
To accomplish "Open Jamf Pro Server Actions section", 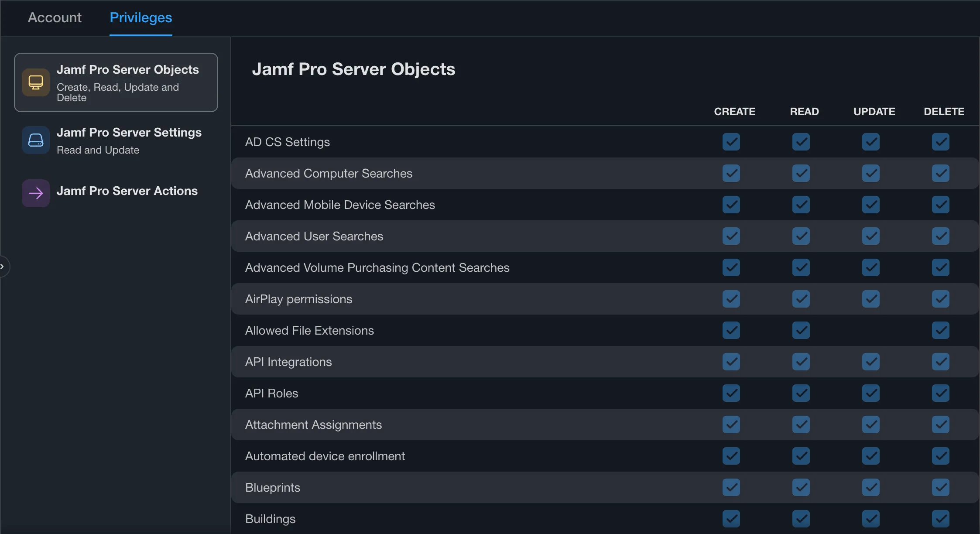I will (x=116, y=193).
